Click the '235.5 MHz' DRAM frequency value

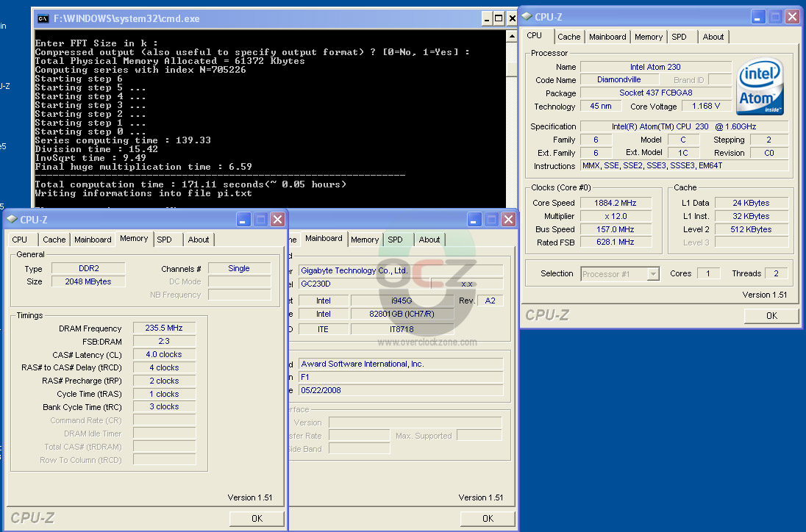[x=164, y=328]
